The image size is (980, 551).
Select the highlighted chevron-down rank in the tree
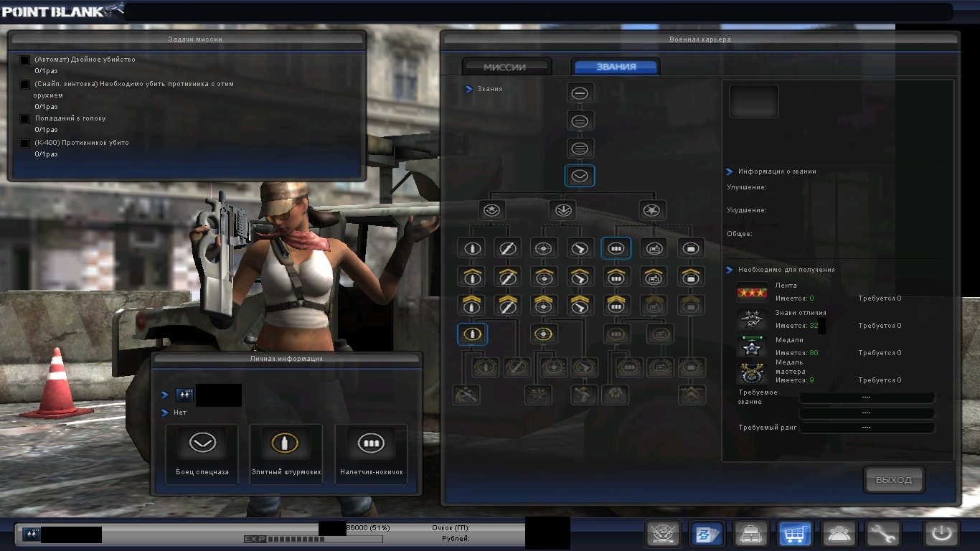point(580,176)
